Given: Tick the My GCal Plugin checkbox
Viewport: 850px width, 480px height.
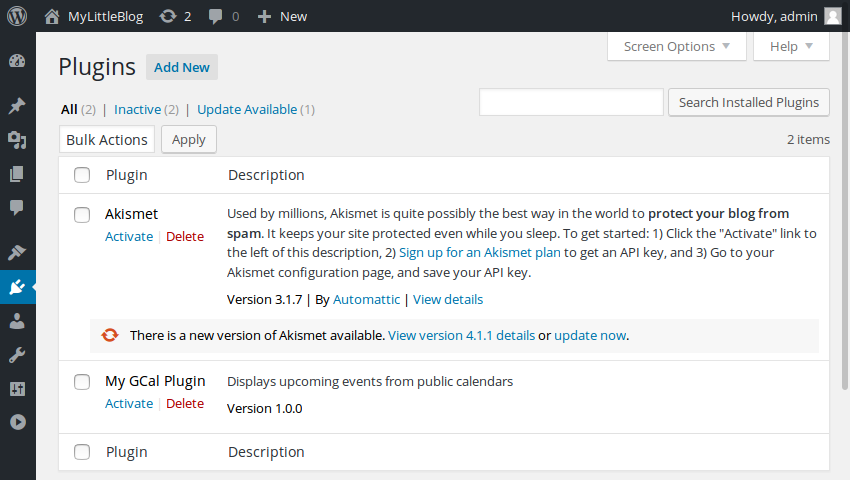Looking at the screenshot, I should pos(82,382).
